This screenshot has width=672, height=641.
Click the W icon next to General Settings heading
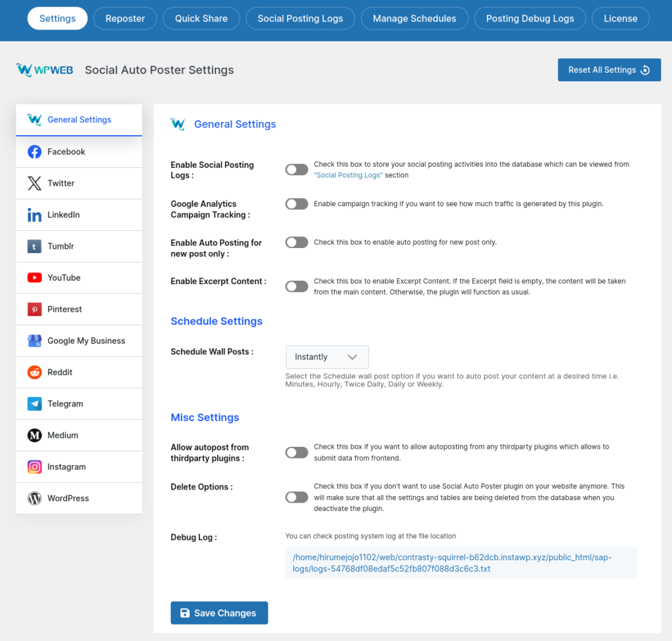tap(178, 124)
